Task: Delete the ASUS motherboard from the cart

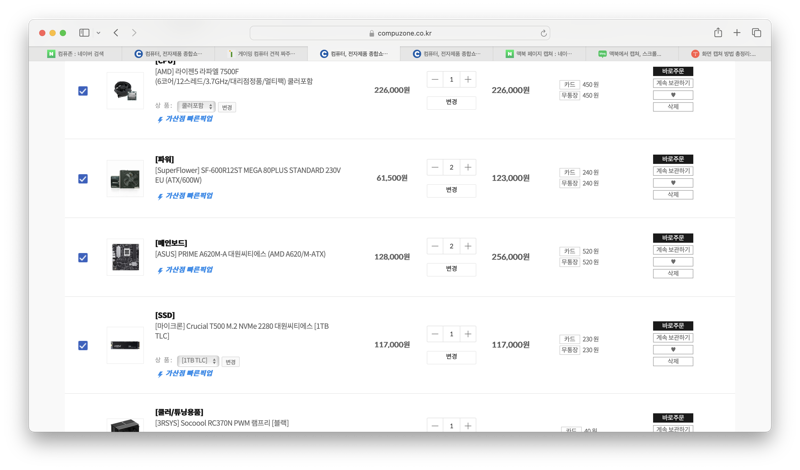Action: pyautogui.click(x=673, y=274)
